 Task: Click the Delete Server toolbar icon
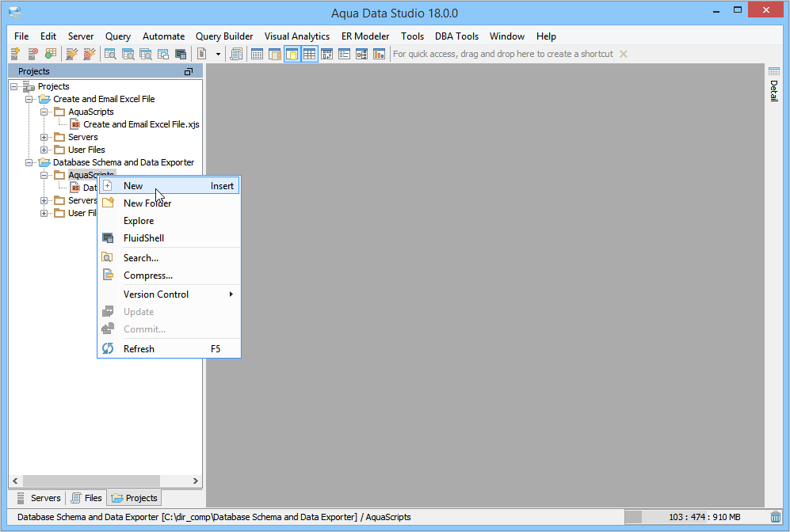pyautogui.click(x=32, y=54)
